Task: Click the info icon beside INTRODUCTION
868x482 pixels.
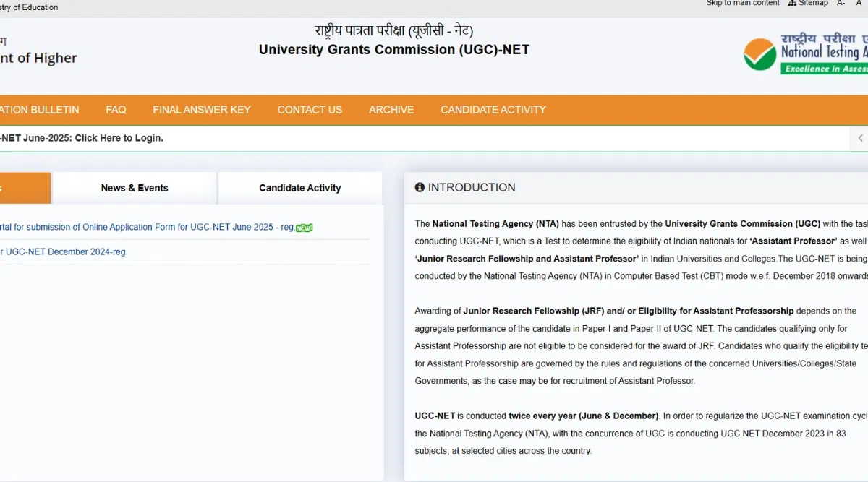Action: click(420, 187)
